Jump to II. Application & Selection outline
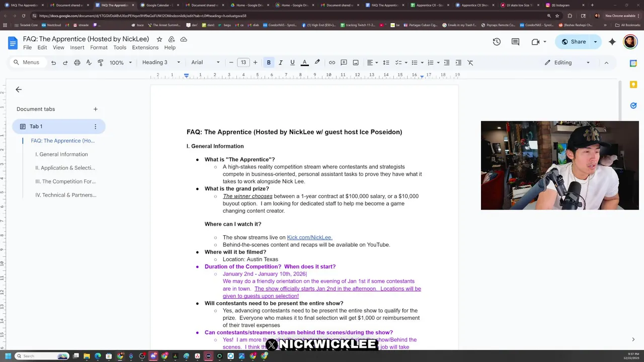This screenshot has height=362, width=644. [x=65, y=168]
